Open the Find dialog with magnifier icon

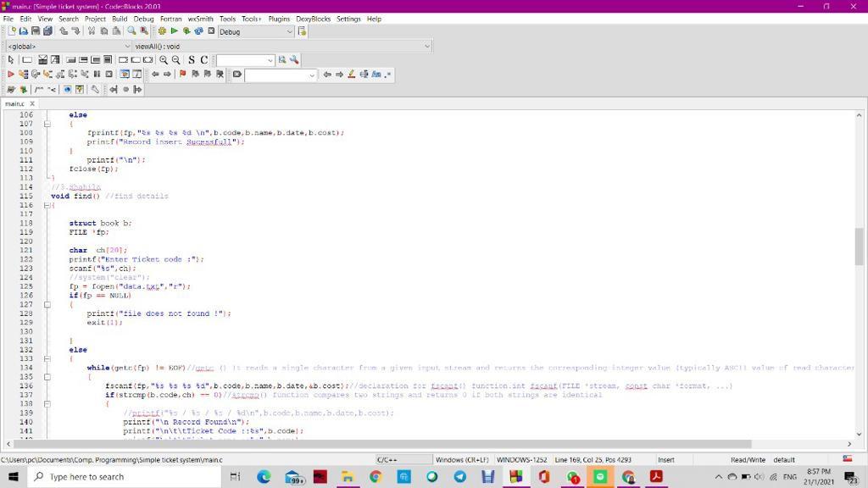pyautogui.click(x=131, y=30)
